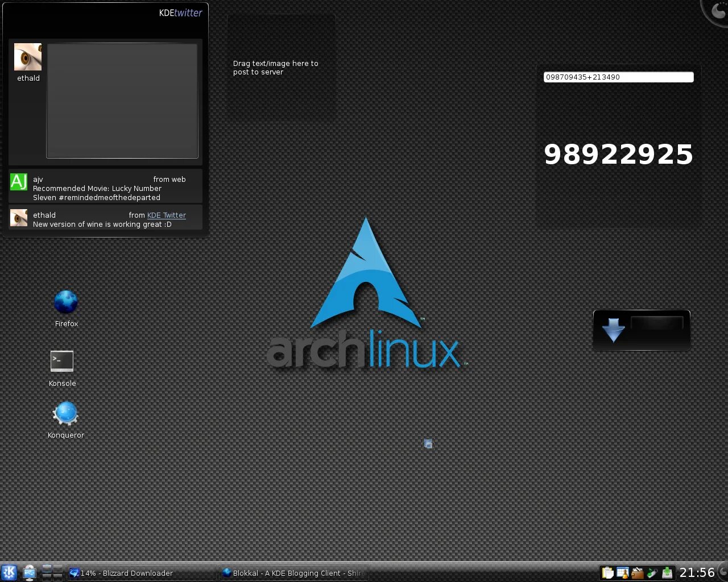Click ajv's AJ avatar in tweet list
This screenshot has height=582, width=728.
[x=19, y=181]
